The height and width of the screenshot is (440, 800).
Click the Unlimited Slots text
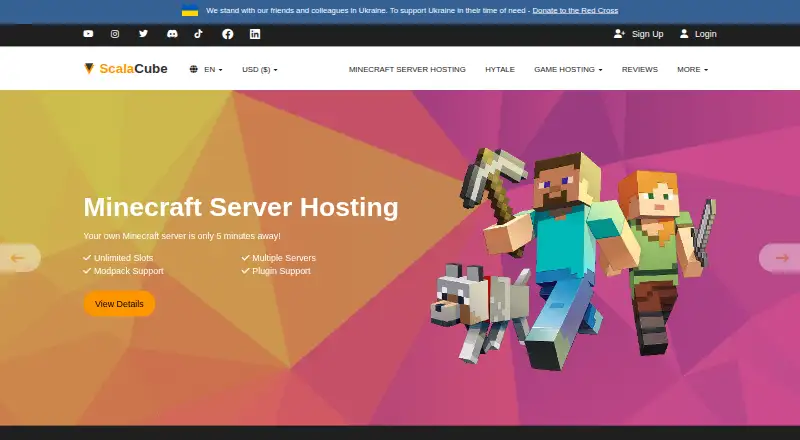click(123, 258)
